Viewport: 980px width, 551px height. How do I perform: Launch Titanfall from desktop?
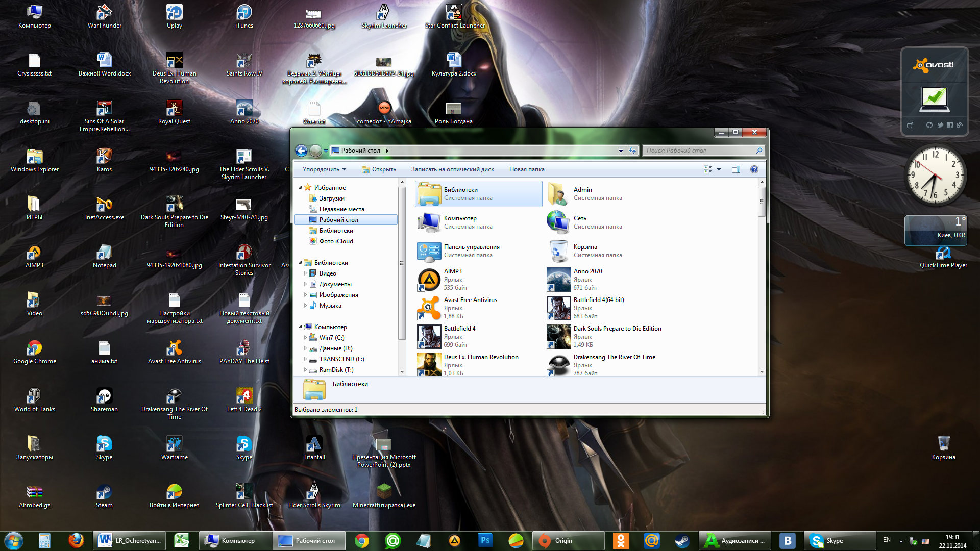click(314, 448)
